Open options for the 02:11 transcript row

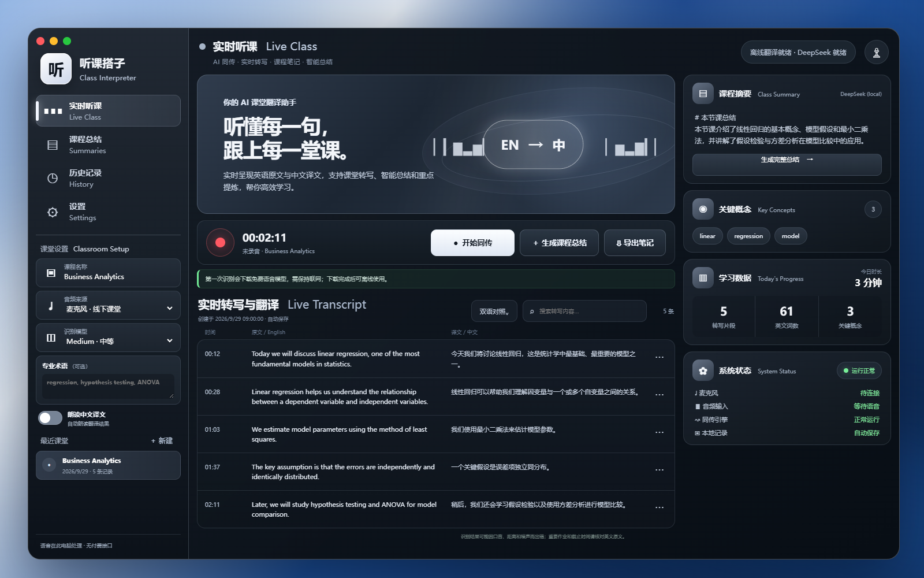pos(659,508)
